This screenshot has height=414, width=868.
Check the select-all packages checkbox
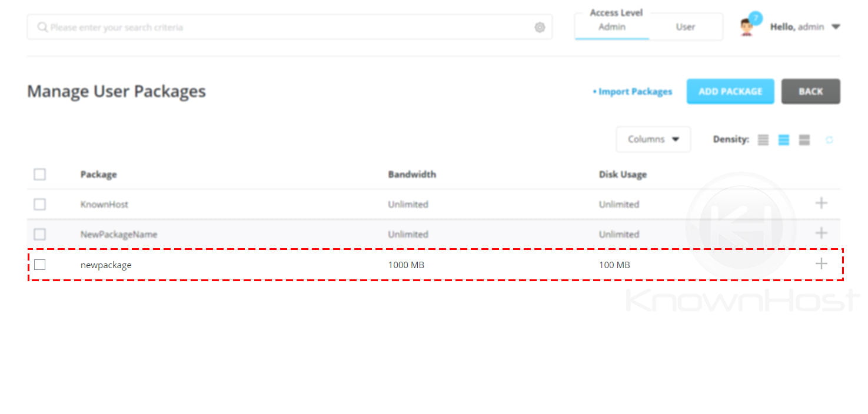click(39, 174)
